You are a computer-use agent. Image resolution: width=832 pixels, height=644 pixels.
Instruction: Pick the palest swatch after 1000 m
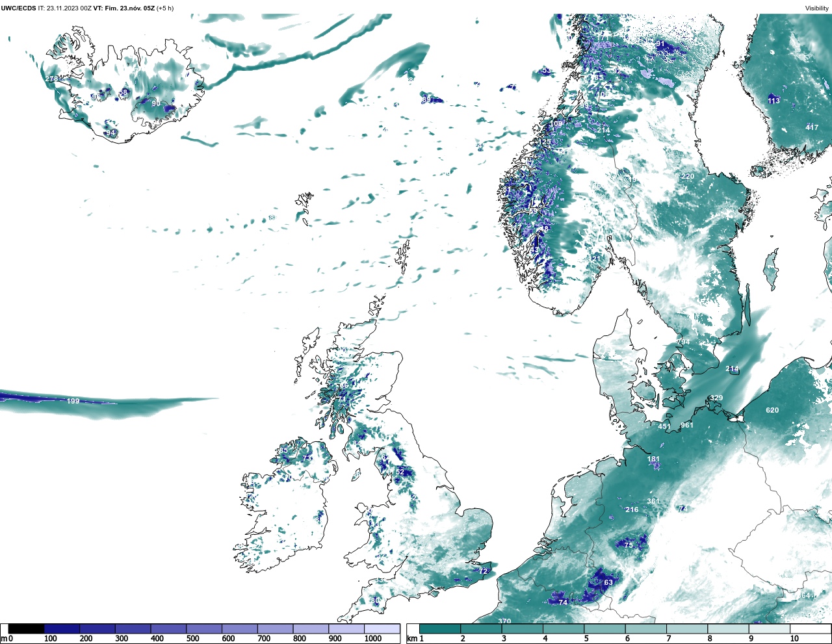[x=382, y=628]
